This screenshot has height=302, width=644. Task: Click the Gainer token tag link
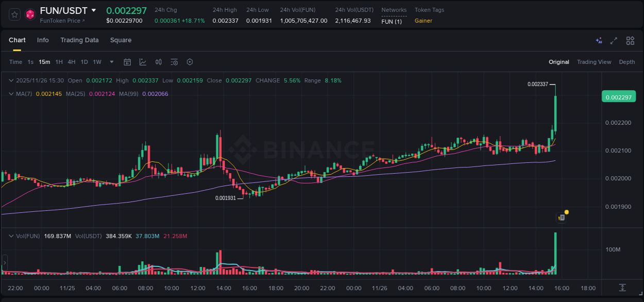422,21
